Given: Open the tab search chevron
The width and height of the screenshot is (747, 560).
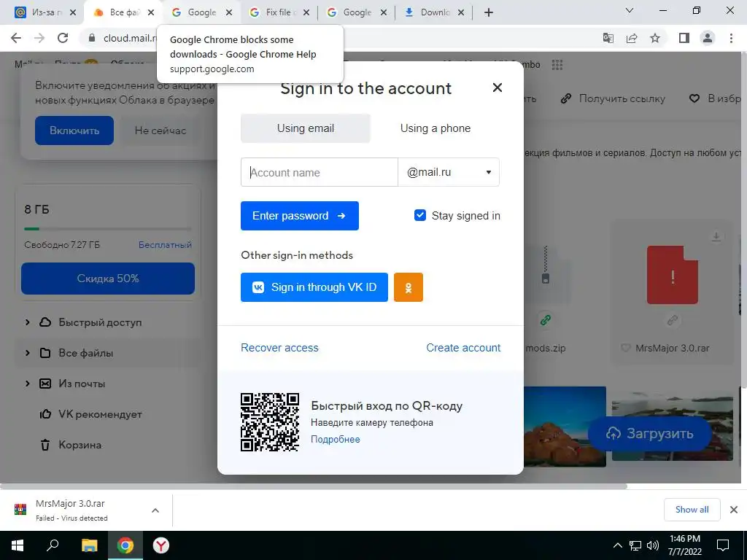Looking at the screenshot, I should pyautogui.click(x=630, y=10).
